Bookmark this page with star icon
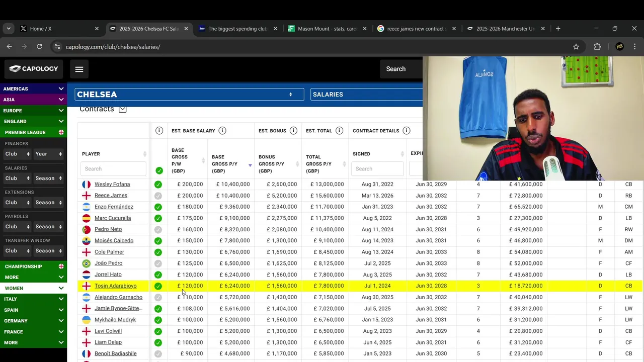This screenshot has width=644, height=362. coord(576,47)
